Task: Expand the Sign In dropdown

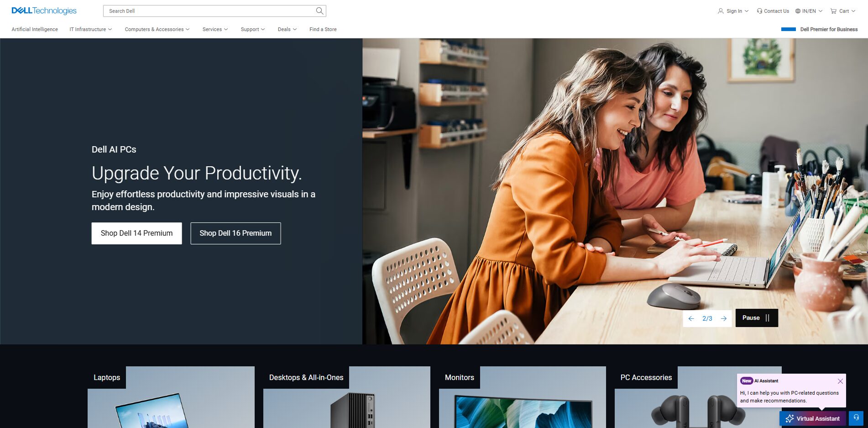Action: pos(733,11)
